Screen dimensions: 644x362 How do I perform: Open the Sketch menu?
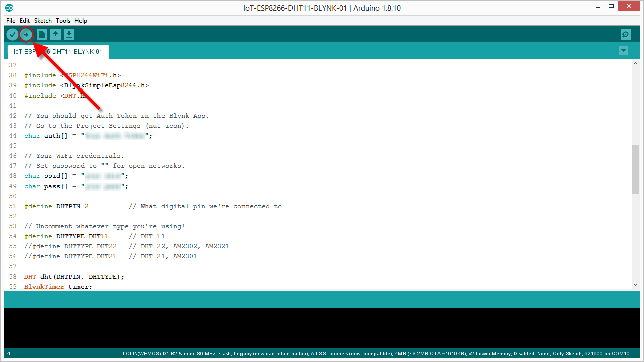point(43,21)
